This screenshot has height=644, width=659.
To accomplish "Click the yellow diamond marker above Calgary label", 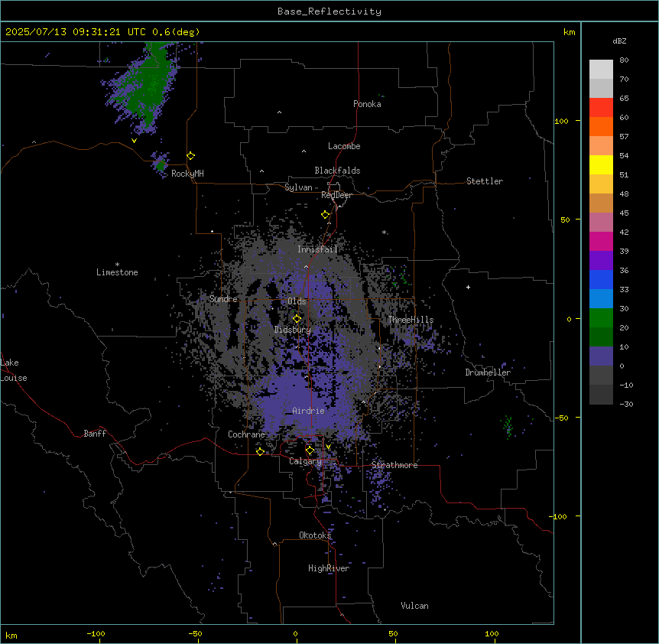I will coord(310,450).
